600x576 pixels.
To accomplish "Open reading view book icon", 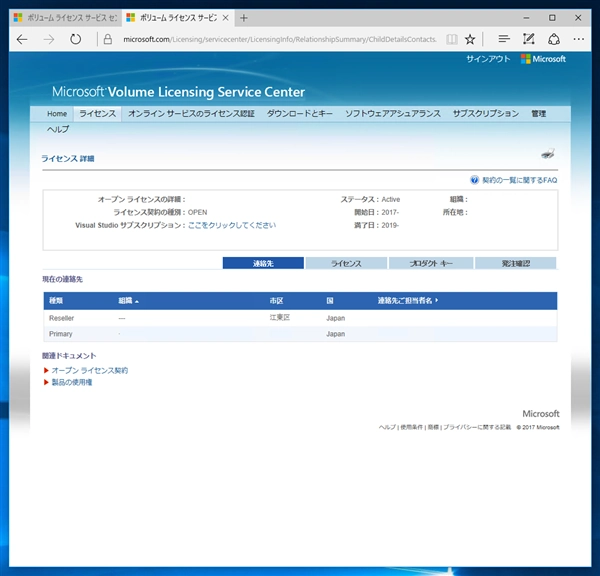I will (x=452, y=39).
